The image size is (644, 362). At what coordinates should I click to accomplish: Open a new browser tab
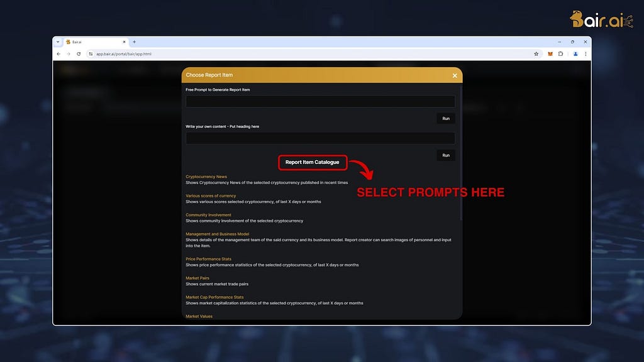click(x=135, y=42)
